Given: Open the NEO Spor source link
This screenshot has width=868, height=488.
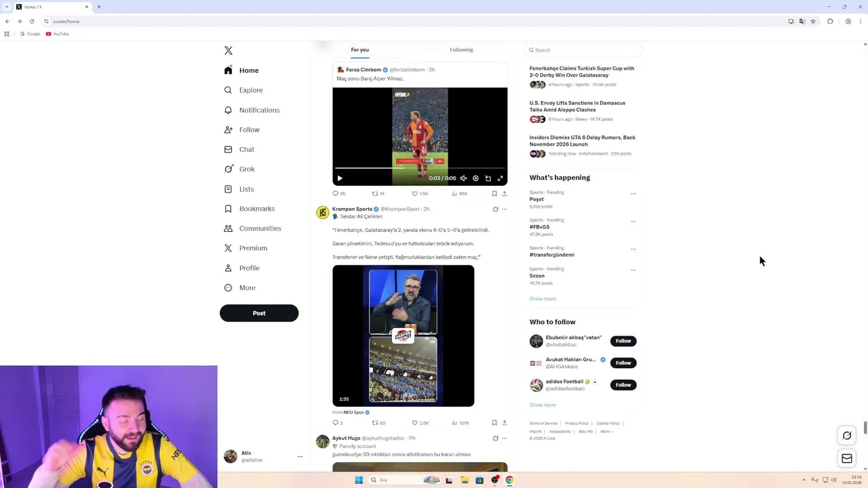Looking at the screenshot, I should tap(356, 412).
